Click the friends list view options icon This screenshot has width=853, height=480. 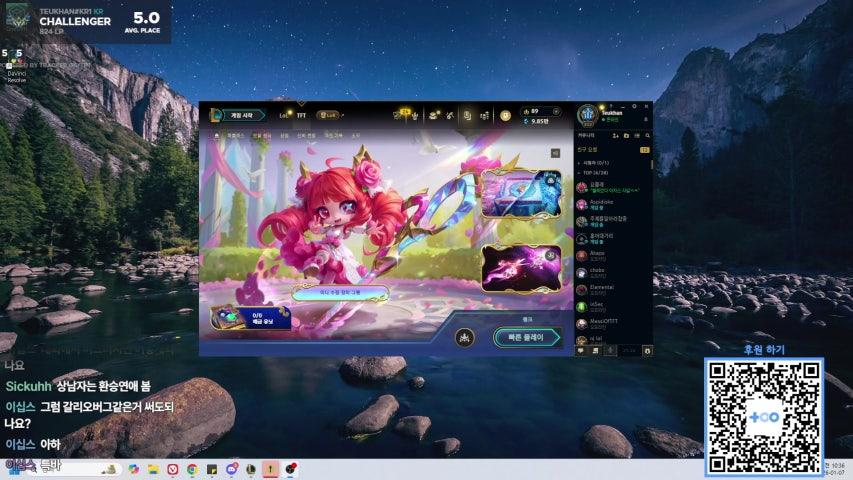636,136
